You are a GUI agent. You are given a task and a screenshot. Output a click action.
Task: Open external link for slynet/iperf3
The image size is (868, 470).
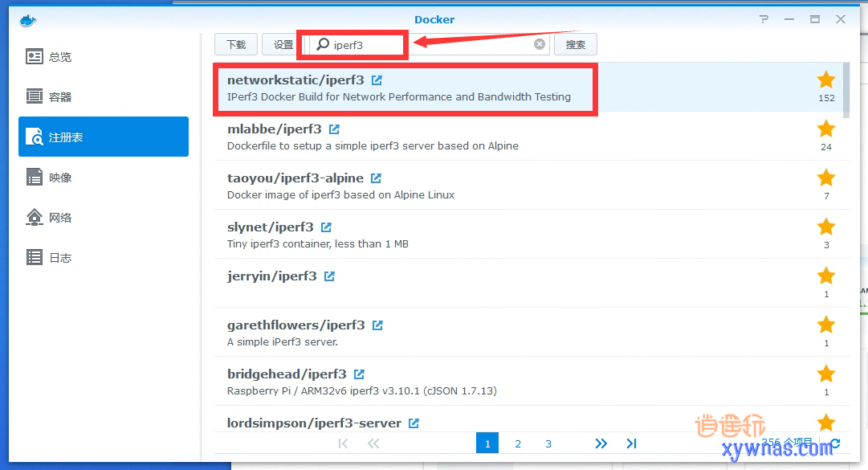coord(326,227)
